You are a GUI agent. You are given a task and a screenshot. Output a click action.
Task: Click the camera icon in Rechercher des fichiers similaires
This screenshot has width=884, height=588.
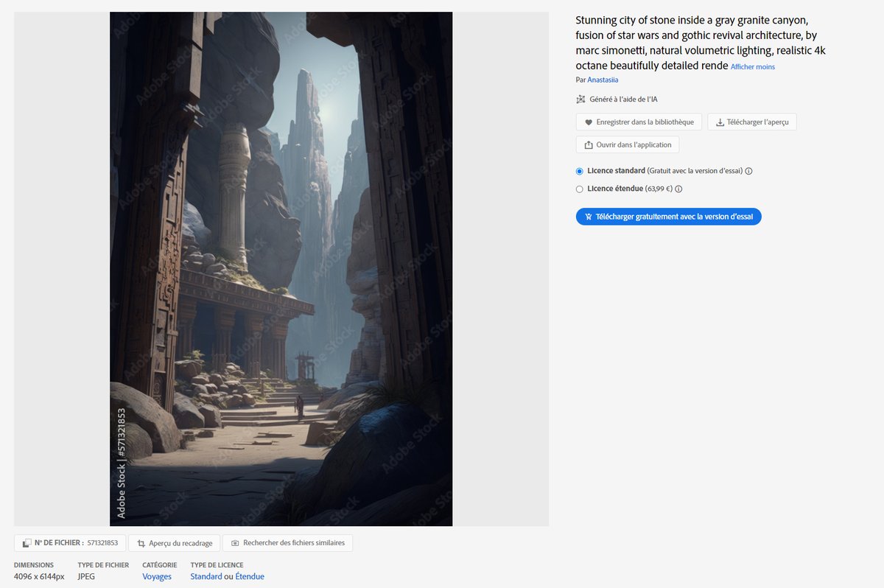point(235,543)
